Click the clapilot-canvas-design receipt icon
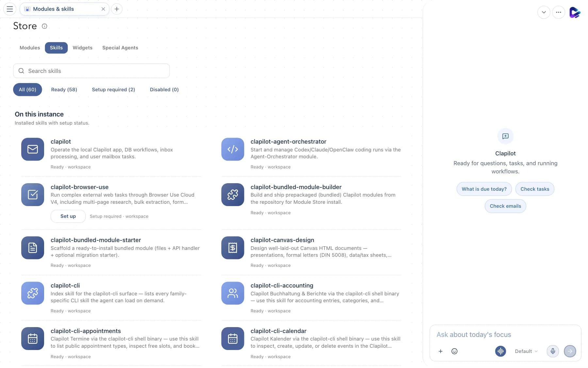Viewport: 588px width, 368px height. coord(233,248)
